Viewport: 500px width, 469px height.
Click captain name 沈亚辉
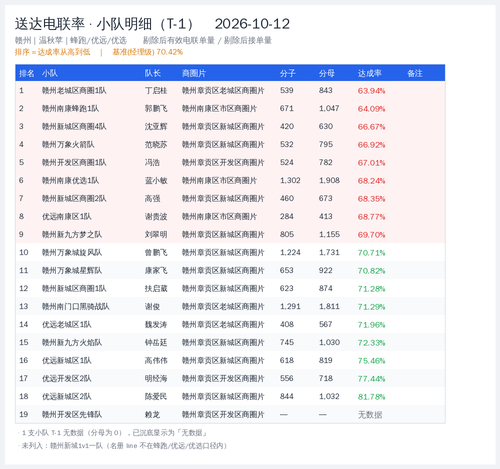[156, 126]
